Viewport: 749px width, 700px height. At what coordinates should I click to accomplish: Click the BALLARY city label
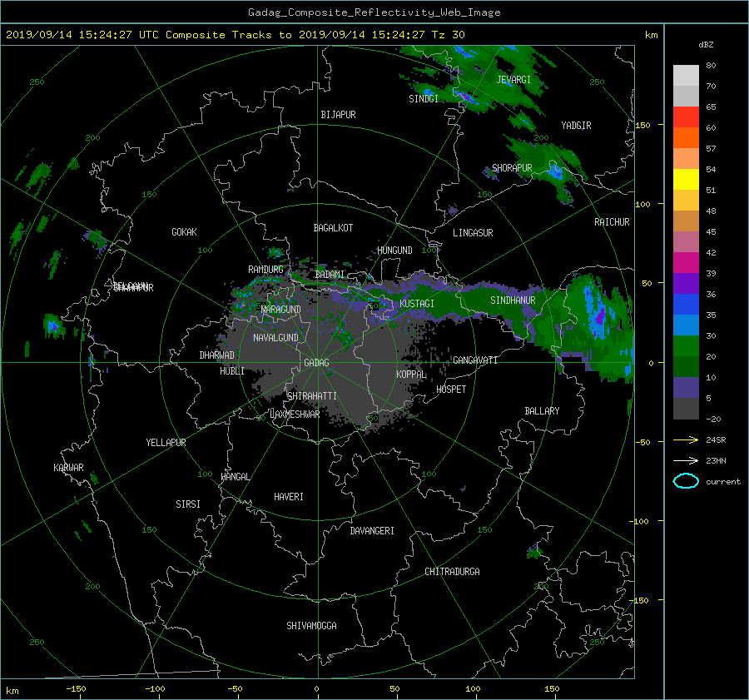(542, 411)
